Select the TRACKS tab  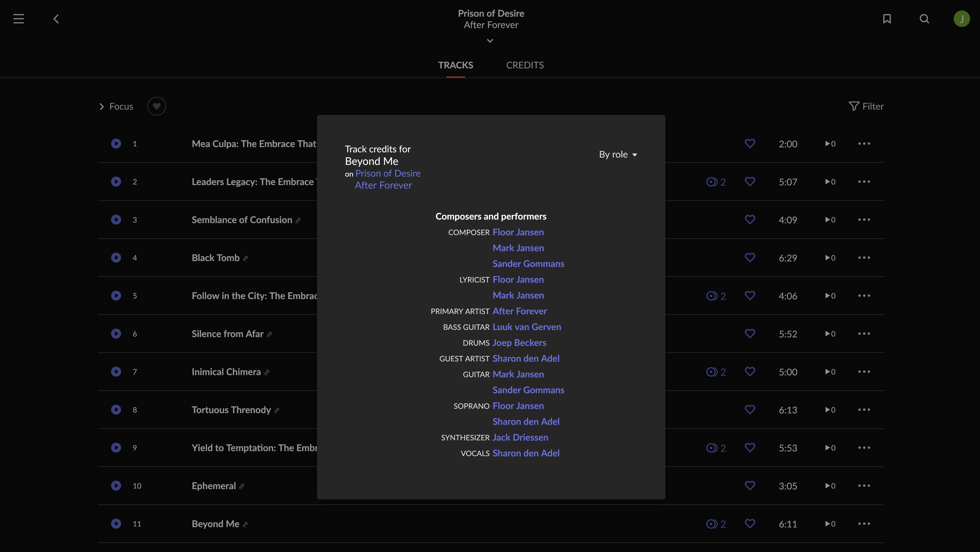[456, 65]
